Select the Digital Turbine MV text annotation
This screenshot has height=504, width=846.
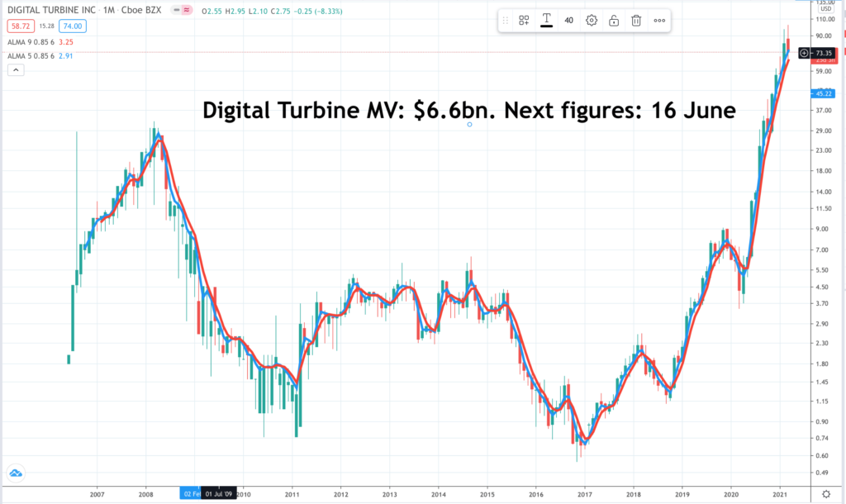[469, 110]
